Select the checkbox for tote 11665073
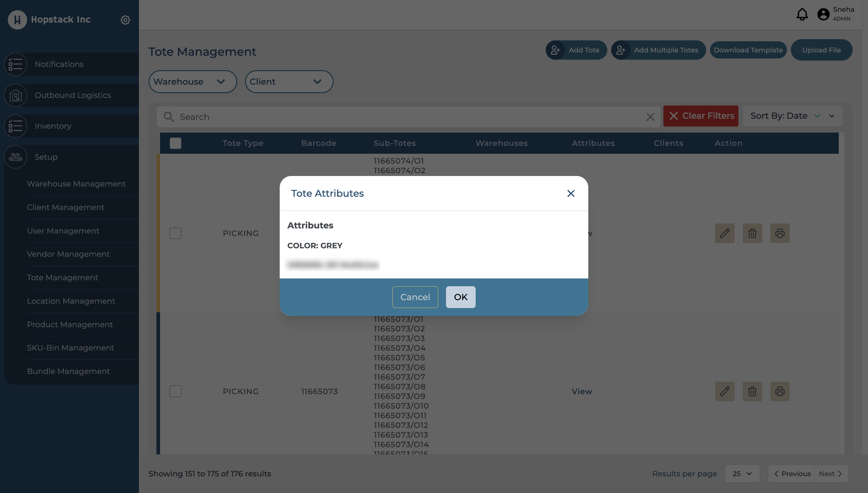868x493 pixels. click(175, 391)
